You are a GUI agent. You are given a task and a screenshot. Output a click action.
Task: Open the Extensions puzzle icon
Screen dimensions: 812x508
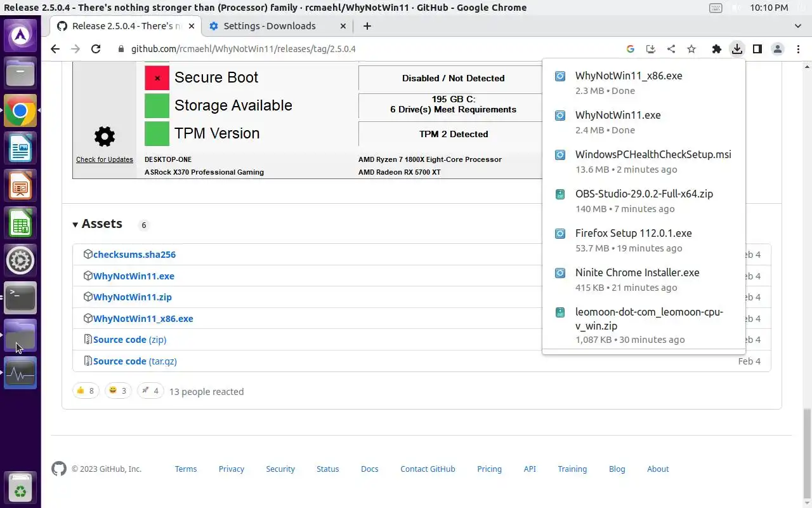point(716,49)
